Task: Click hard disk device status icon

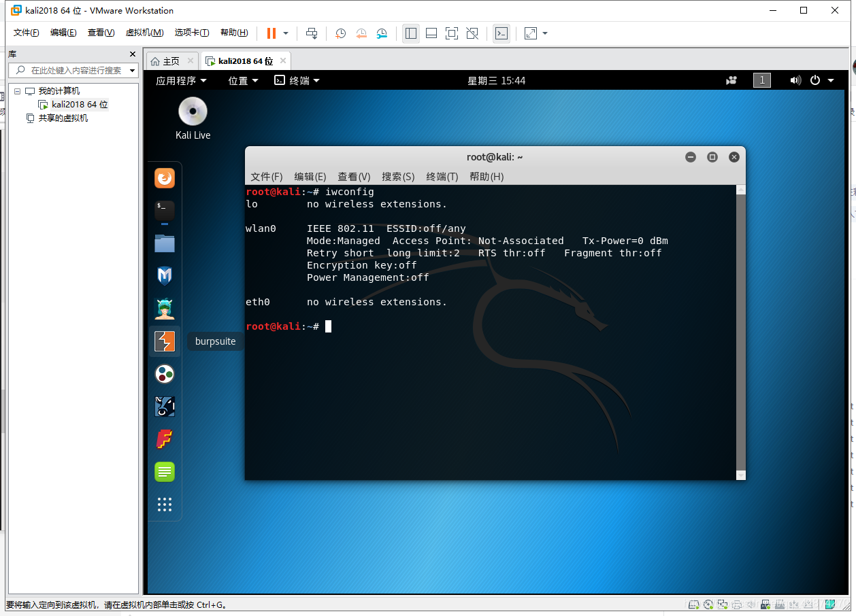Action: [693, 604]
